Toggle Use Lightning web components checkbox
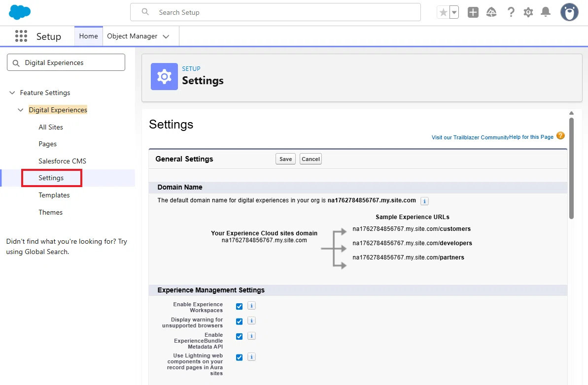588x385 pixels. [239, 357]
